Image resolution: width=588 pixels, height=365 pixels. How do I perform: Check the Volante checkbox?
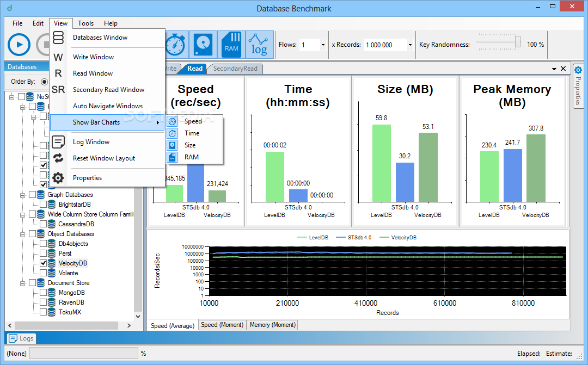pos(43,273)
